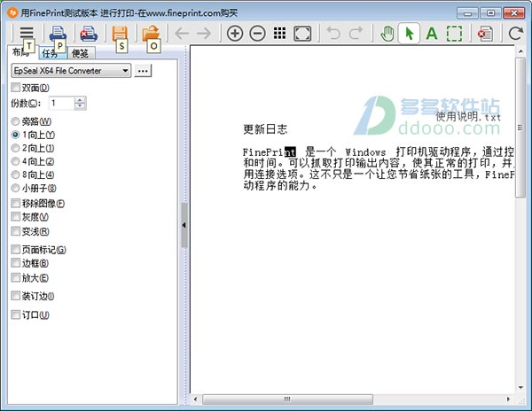Increase copies with spinner up arrow
This screenshot has height=411, width=532.
pos(80,100)
